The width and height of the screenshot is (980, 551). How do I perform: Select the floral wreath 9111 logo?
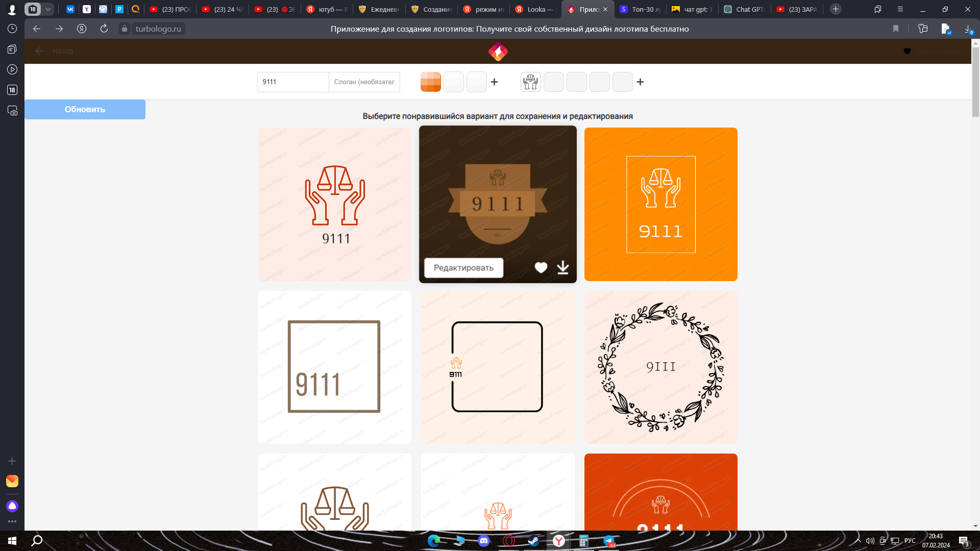[660, 367]
